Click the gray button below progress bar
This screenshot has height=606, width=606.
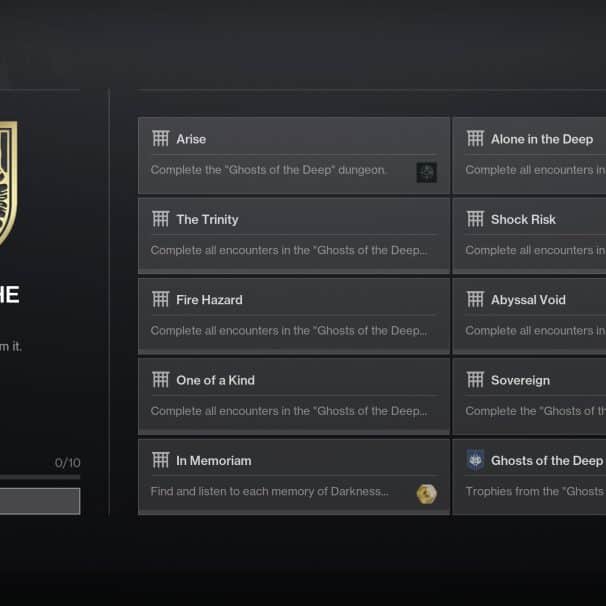(40, 501)
